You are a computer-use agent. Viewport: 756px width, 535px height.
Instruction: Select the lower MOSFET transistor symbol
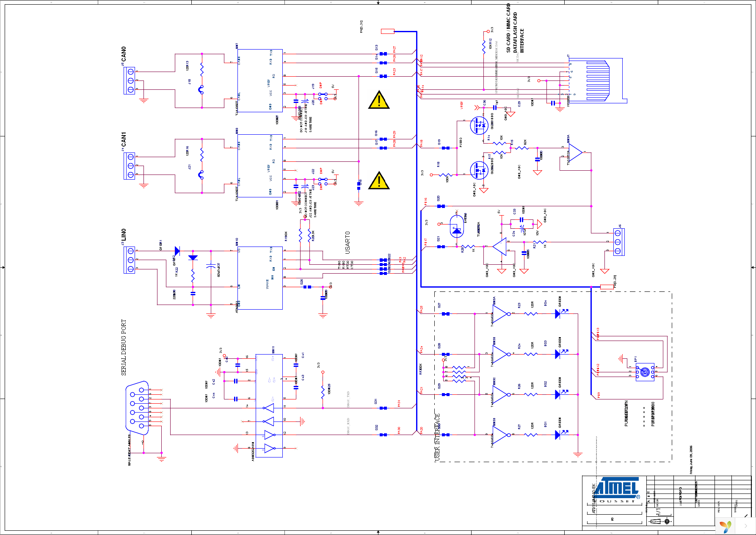[x=479, y=170]
